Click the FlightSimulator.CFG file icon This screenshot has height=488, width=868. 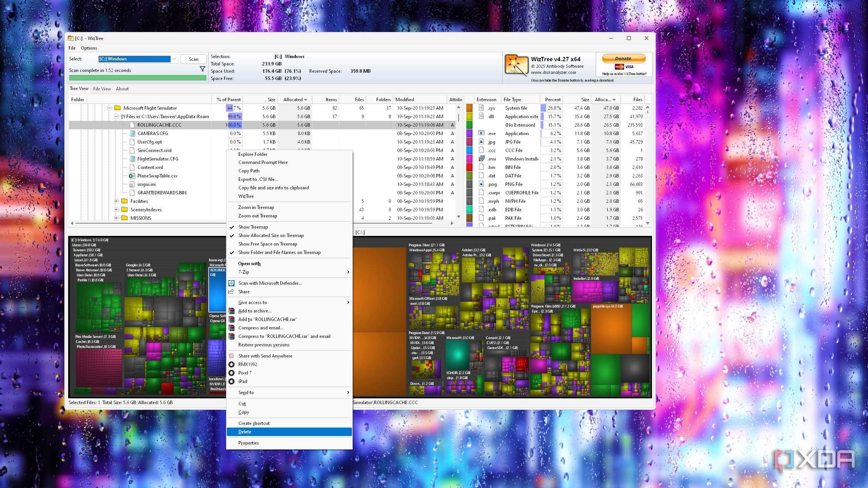click(132, 159)
